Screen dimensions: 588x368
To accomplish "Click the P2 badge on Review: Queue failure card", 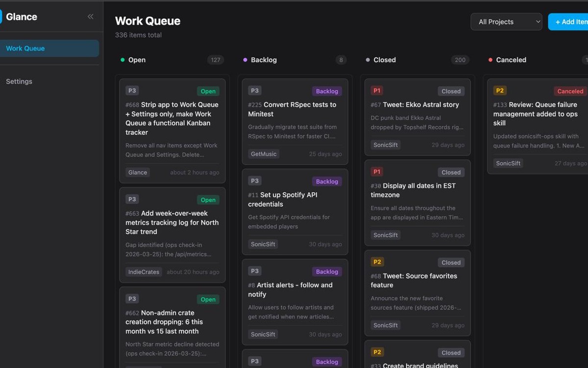I will pyautogui.click(x=500, y=90).
